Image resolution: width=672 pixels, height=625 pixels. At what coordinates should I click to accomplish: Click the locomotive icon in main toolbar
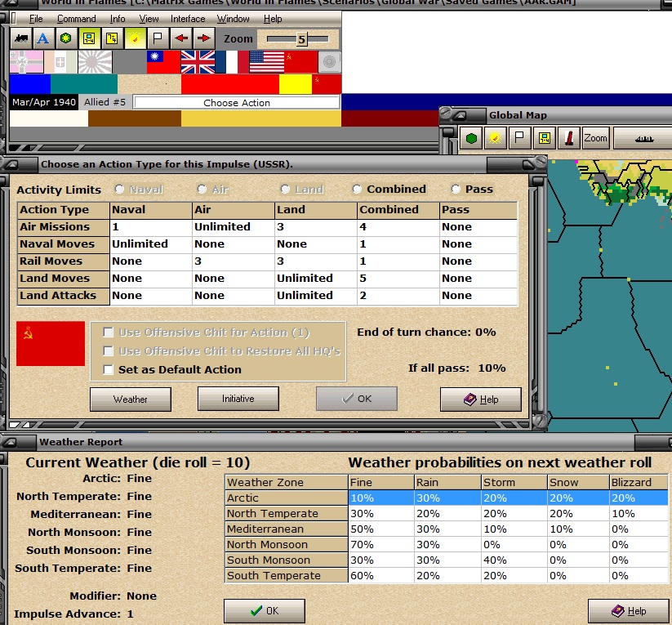(21, 38)
